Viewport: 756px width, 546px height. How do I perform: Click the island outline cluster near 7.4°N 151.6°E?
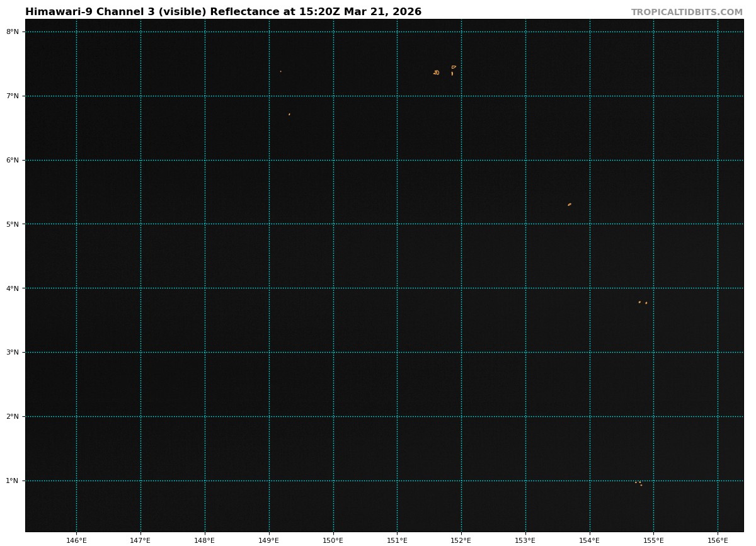click(436, 72)
